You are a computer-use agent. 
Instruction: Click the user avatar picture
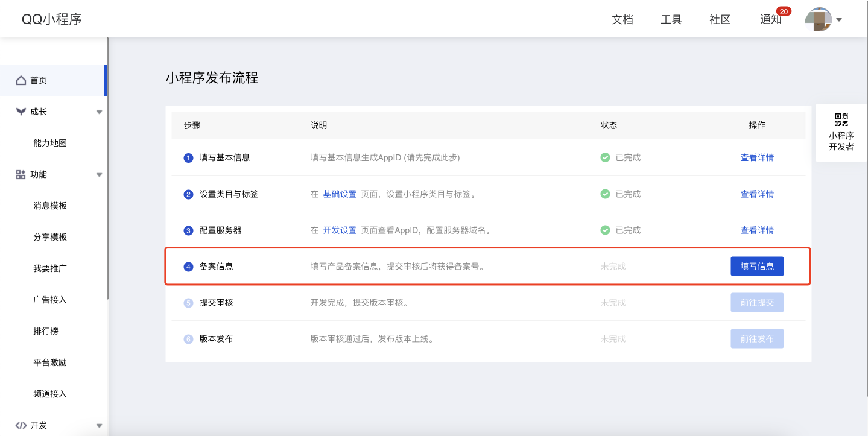click(819, 19)
